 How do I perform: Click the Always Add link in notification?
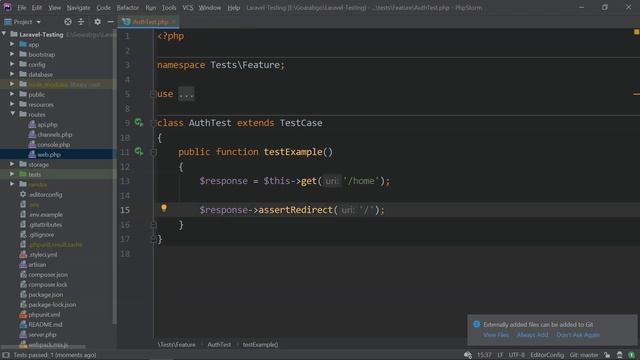532,335
